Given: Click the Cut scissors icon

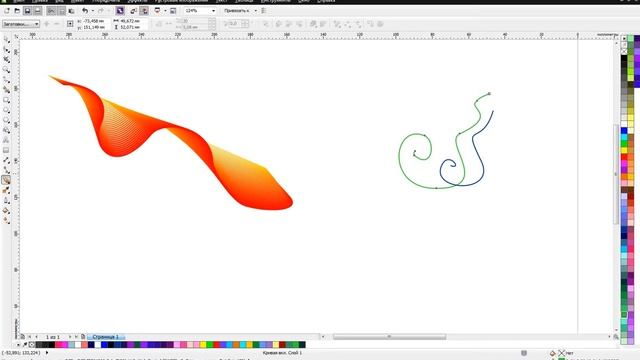Looking at the screenshot, I should pyautogui.click(x=51, y=11).
